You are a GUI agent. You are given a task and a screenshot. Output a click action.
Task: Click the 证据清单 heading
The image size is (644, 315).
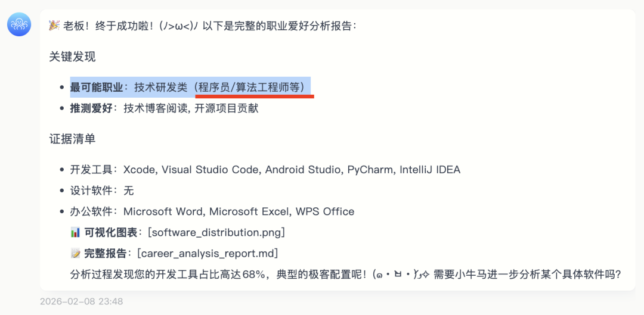[72, 139]
